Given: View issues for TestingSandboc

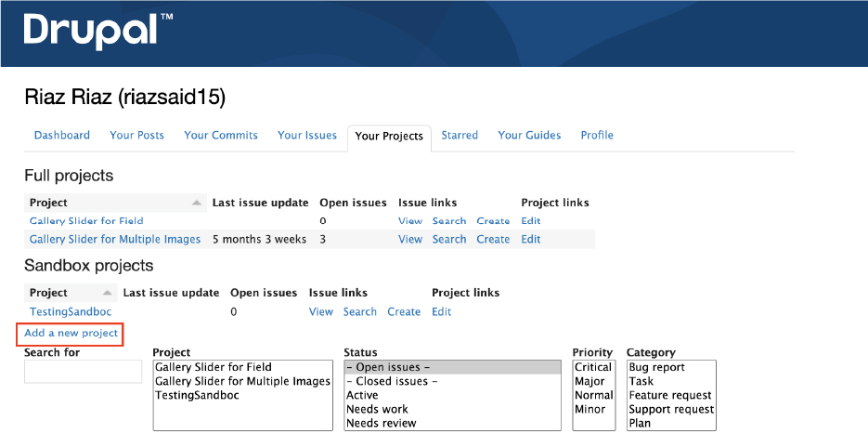Looking at the screenshot, I should coord(321,312).
